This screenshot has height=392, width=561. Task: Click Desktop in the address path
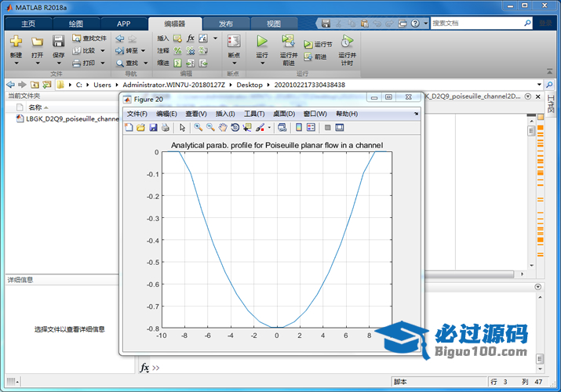pyautogui.click(x=250, y=85)
